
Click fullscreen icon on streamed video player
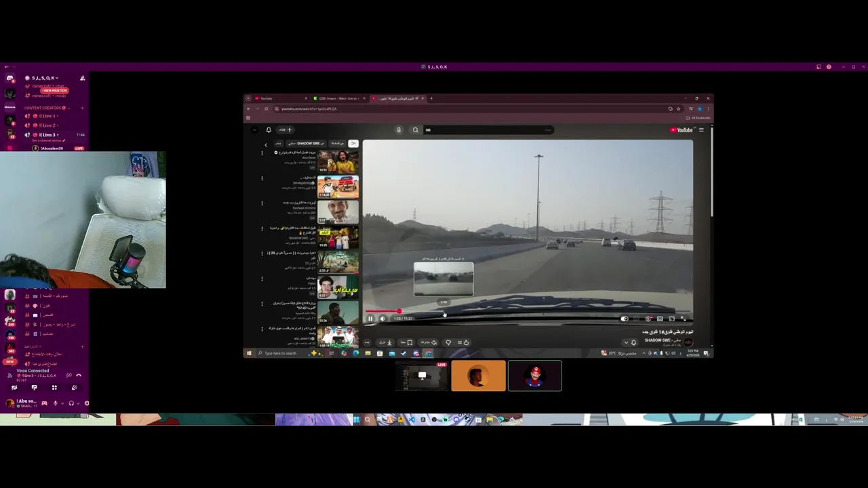(x=683, y=319)
